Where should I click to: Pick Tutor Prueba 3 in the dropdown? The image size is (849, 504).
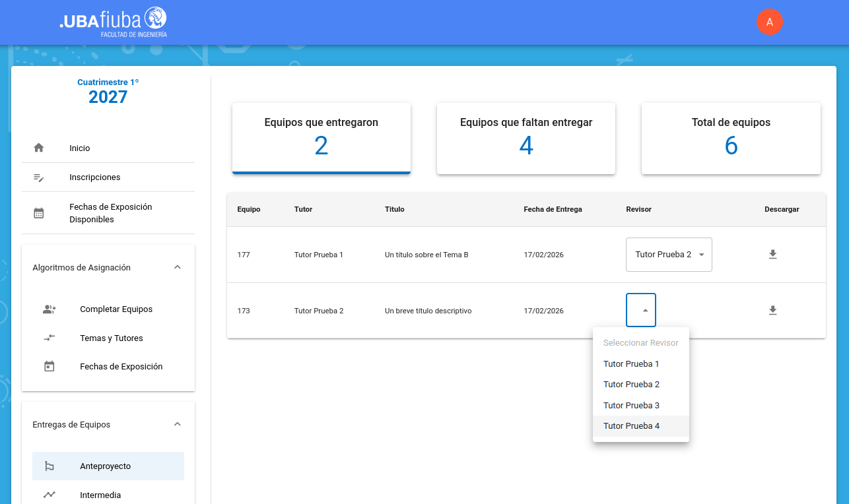pos(632,406)
